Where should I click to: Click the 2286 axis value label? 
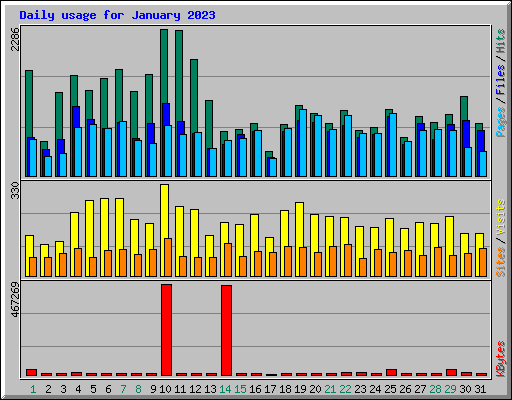pos(15,39)
